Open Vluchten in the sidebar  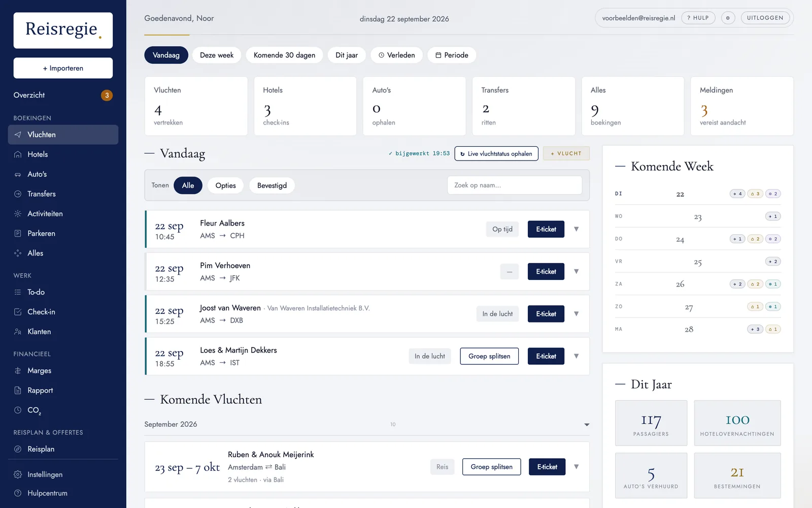pyautogui.click(x=63, y=135)
